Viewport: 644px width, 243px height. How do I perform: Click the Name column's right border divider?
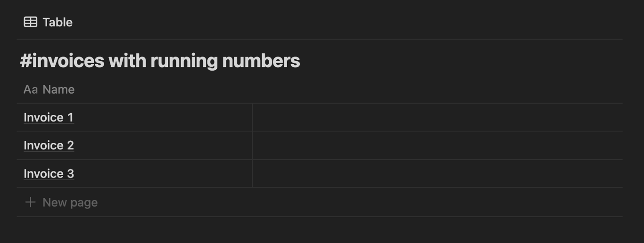(x=252, y=146)
